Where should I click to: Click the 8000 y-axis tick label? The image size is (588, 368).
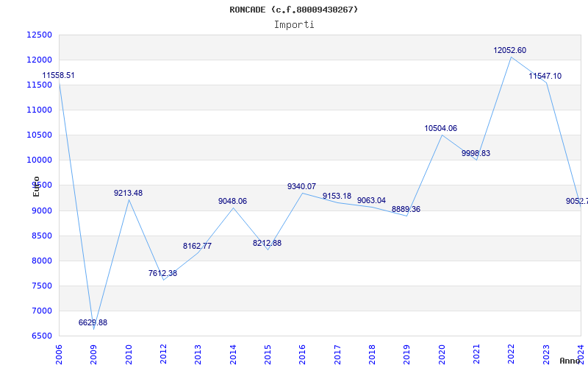(41, 261)
